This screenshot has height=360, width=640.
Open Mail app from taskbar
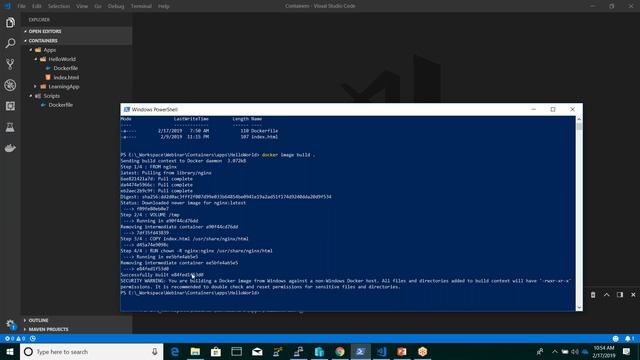[257, 351]
